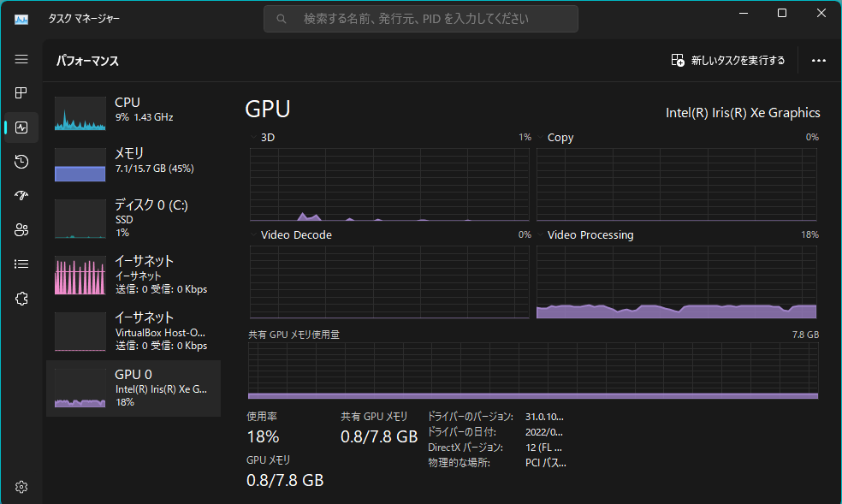This screenshot has height=504, width=842.
Task: Click the 3D engine usage graph
Action: tap(389, 185)
